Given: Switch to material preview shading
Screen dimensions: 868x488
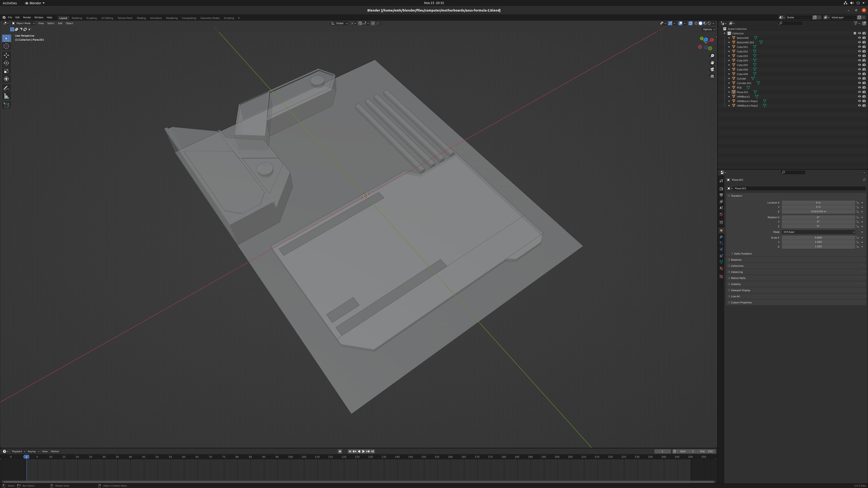Looking at the screenshot, I should pos(705,23).
